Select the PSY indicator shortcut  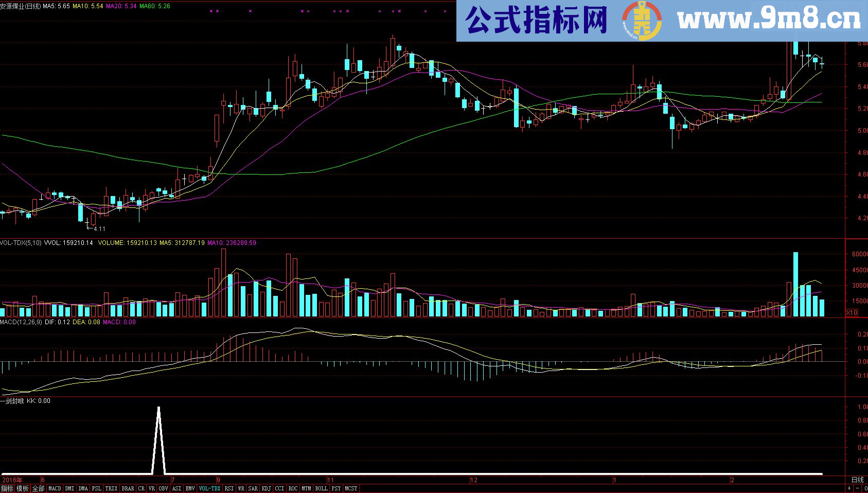coord(335,488)
